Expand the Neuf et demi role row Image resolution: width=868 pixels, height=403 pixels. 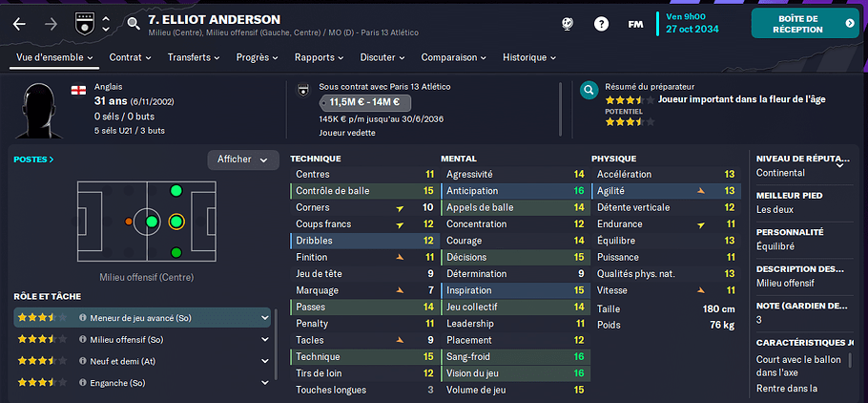coord(264,361)
